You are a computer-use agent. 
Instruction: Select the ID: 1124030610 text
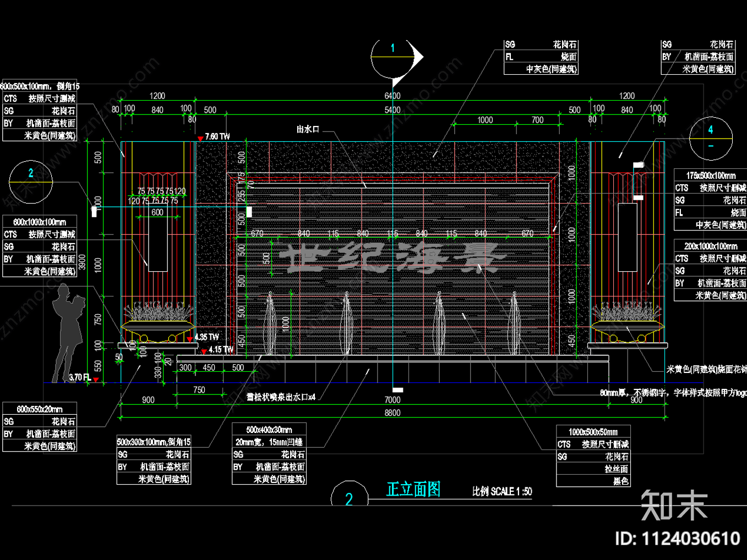point(678,538)
